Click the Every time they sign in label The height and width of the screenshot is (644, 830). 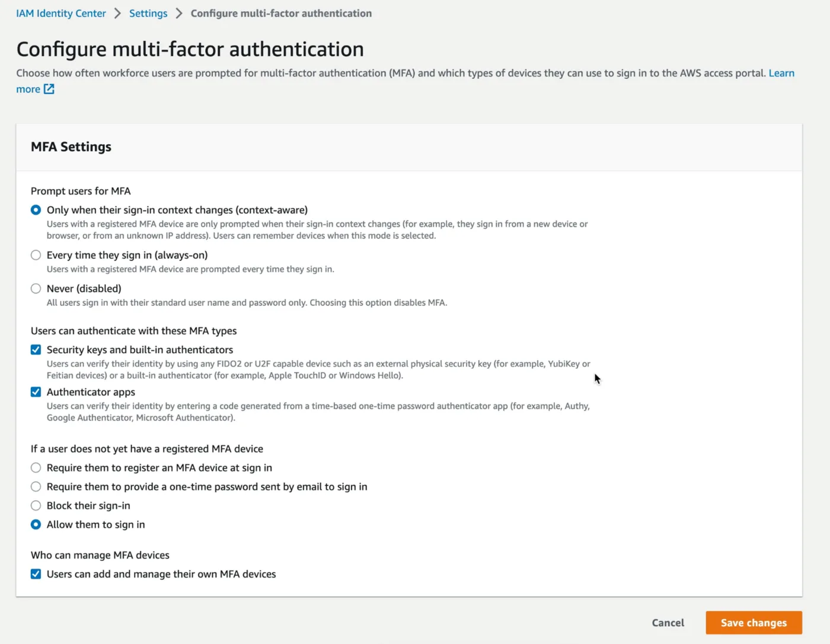coord(127,255)
